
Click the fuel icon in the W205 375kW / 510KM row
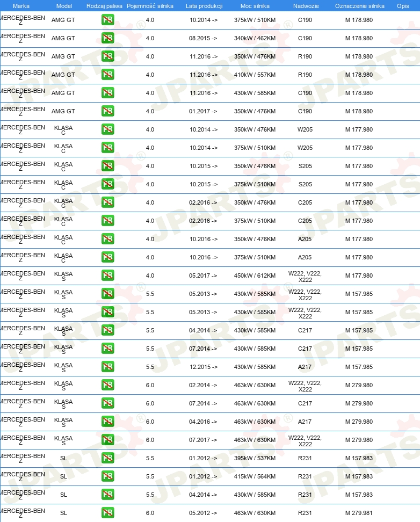click(x=107, y=148)
